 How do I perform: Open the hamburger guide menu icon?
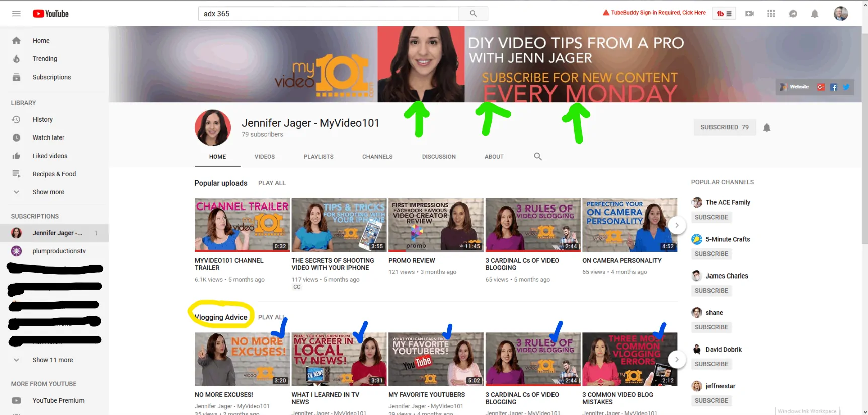[16, 14]
